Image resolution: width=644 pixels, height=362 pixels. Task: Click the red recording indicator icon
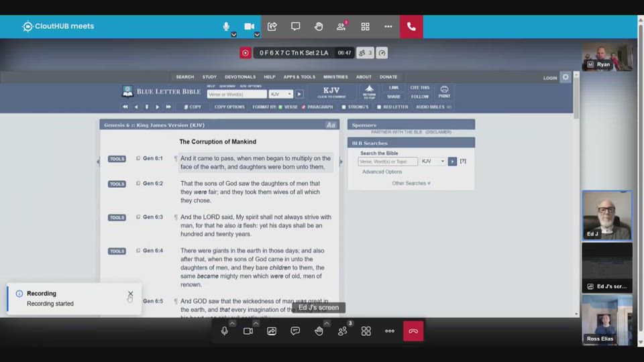point(246,53)
